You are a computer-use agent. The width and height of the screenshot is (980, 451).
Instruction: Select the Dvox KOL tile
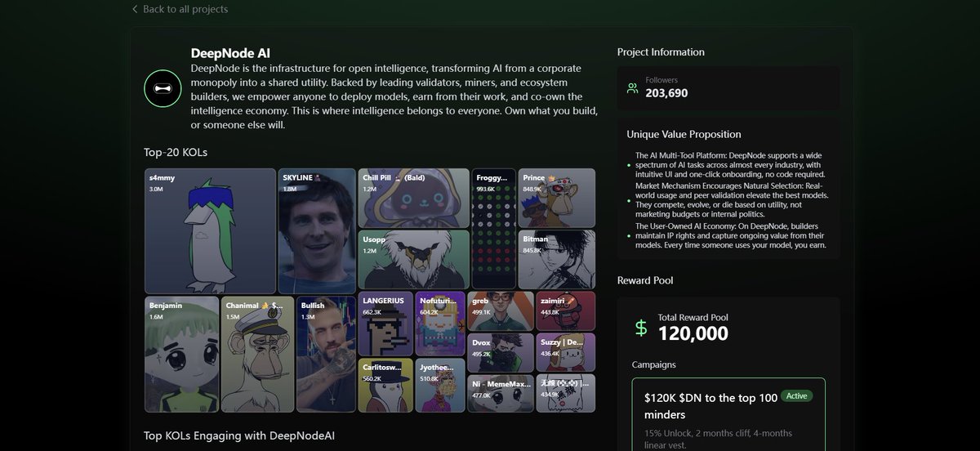[x=501, y=352]
